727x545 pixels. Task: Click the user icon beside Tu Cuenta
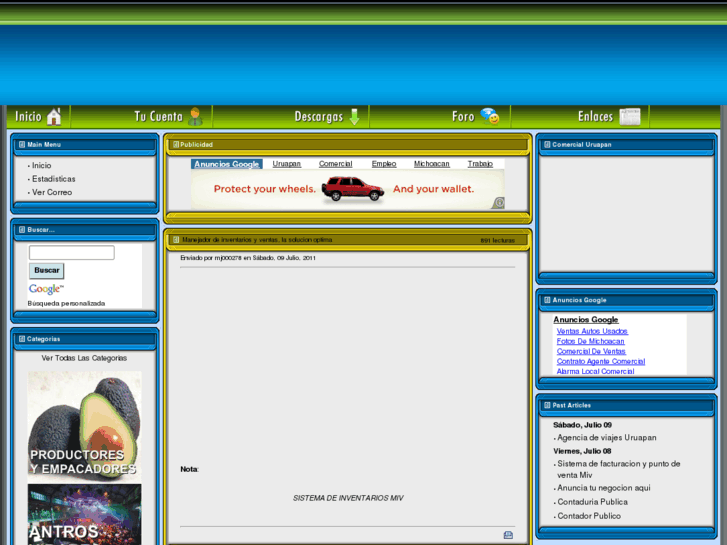pyautogui.click(x=195, y=116)
